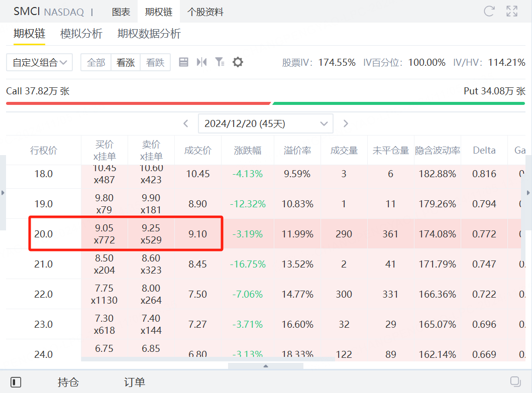532x393 pixels.
Task: Sort by 行权价 column header
Action: pos(43,150)
